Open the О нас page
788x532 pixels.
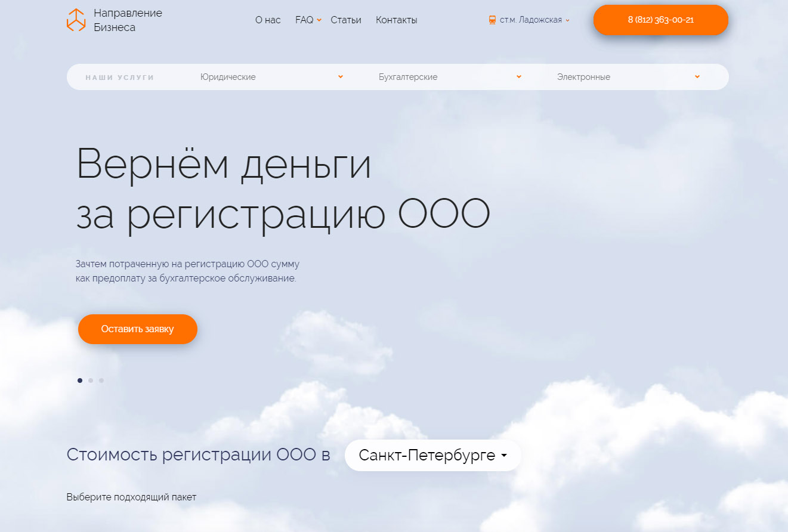coord(268,20)
